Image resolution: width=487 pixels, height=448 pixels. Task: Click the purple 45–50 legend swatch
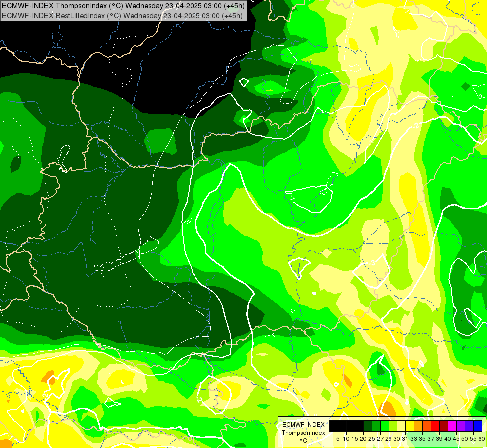[461, 426]
